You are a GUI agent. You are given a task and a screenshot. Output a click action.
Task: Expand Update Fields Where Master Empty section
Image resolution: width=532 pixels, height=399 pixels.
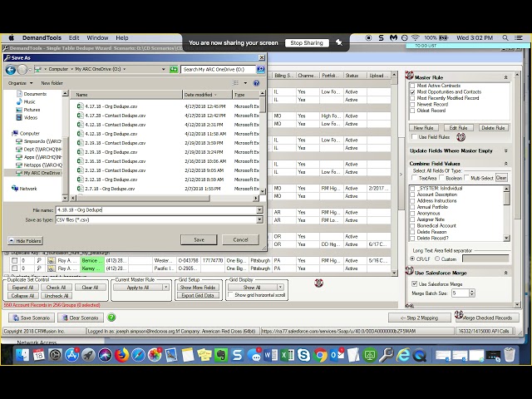coord(505,150)
